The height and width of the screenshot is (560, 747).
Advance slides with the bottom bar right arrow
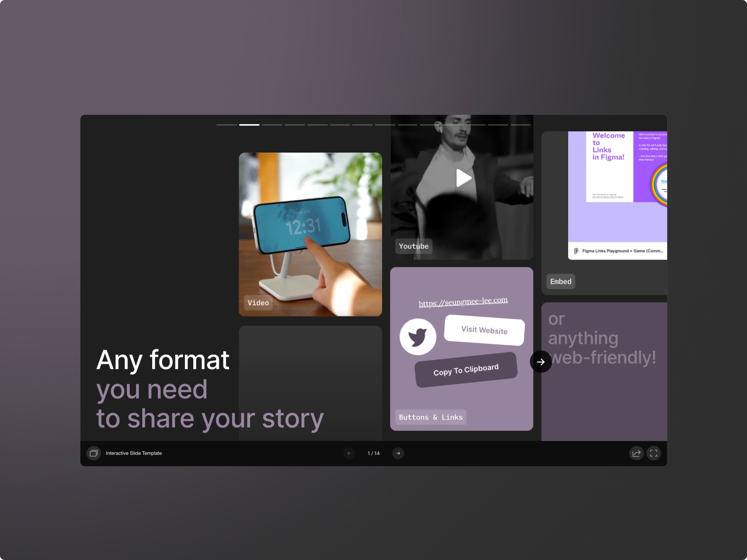tap(398, 453)
